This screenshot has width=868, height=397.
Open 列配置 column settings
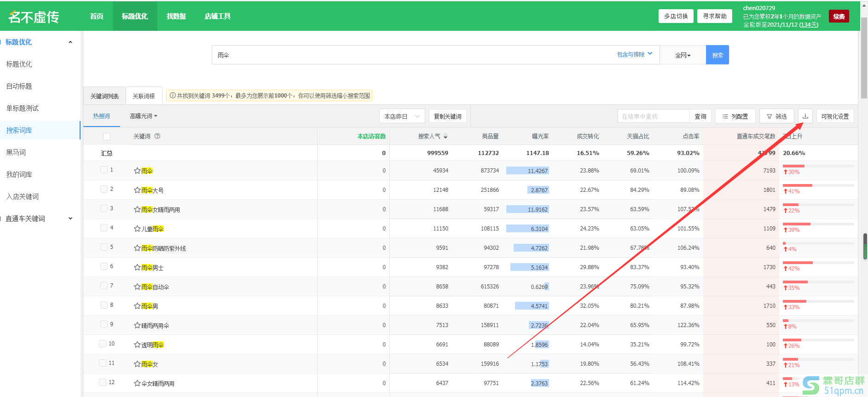coord(735,116)
